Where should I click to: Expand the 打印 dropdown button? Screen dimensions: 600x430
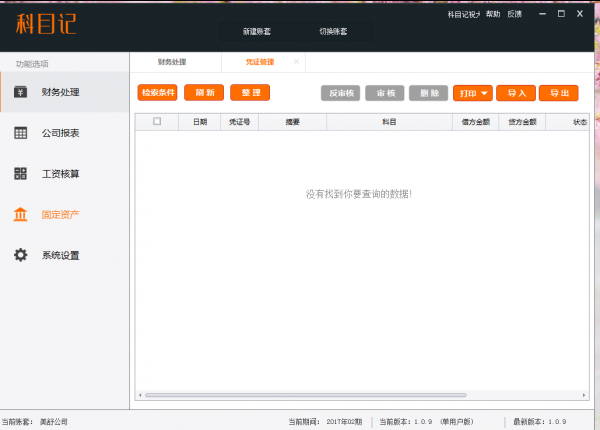[x=473, y=93]
